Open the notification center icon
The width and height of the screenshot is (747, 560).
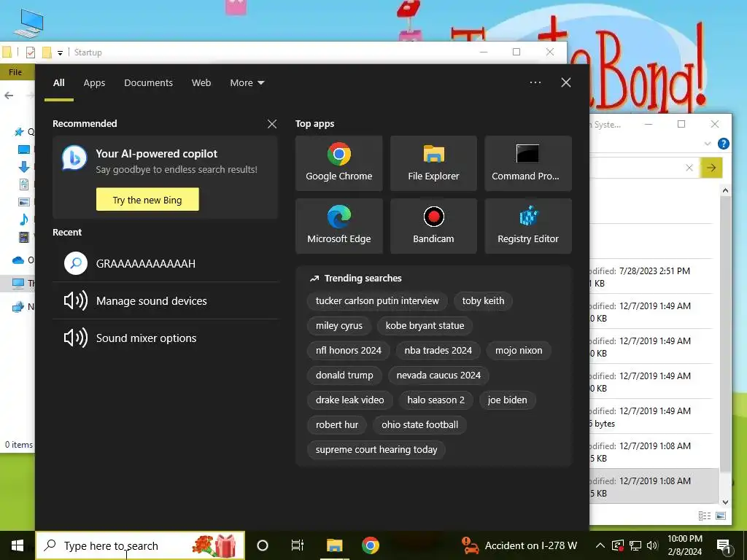(724, 546)
